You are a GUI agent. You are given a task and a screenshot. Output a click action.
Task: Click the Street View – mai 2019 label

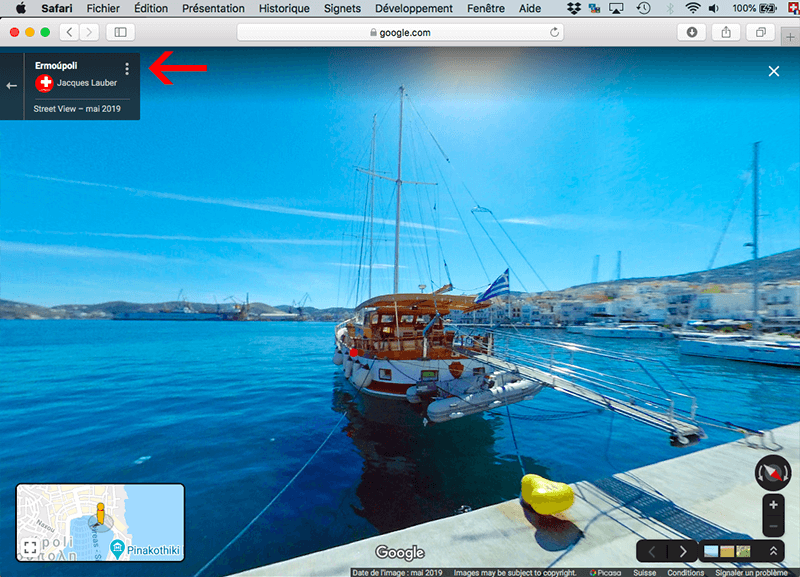[77, 109]
